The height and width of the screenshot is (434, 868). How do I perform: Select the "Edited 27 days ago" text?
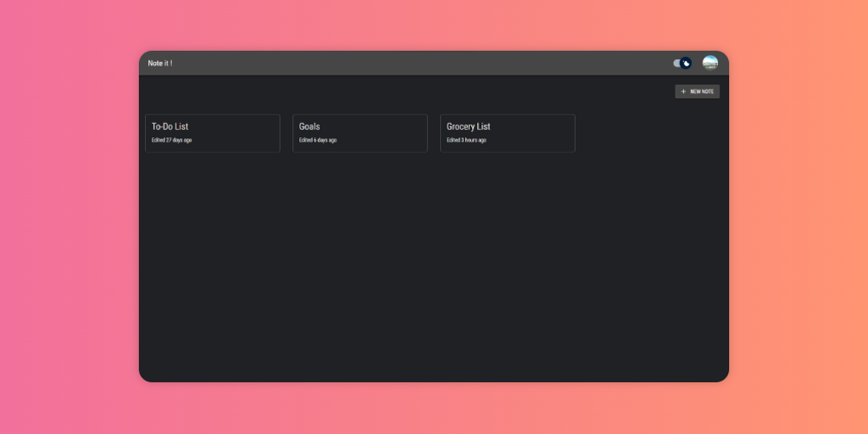pos(171,140)
